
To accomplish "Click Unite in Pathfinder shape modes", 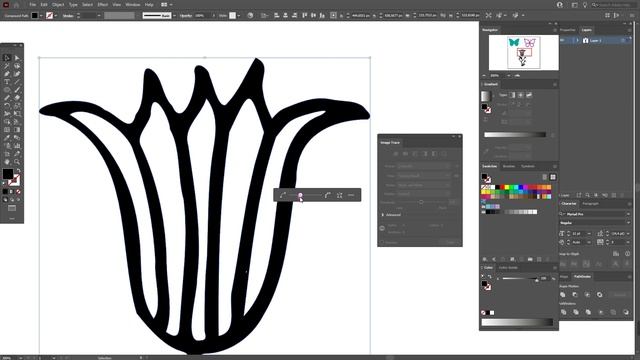I will tap(563, 294).
